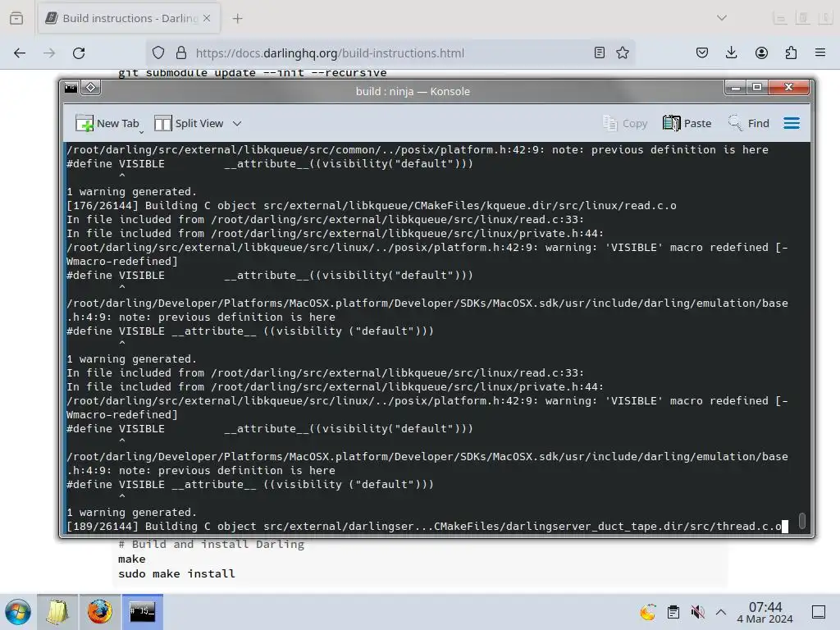Click the '[176/26144] Building C object' line
This screenshot has width=840, height=630.
coord(372,206)
